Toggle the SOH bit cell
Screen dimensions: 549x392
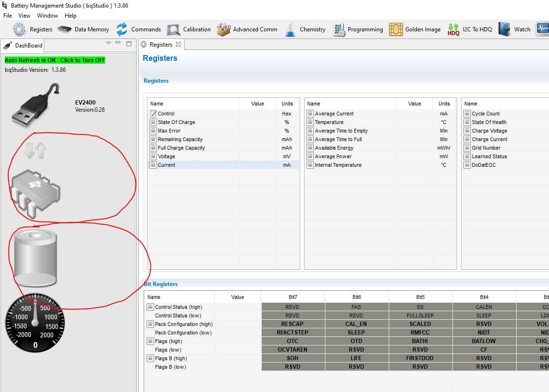pos(293,358)
